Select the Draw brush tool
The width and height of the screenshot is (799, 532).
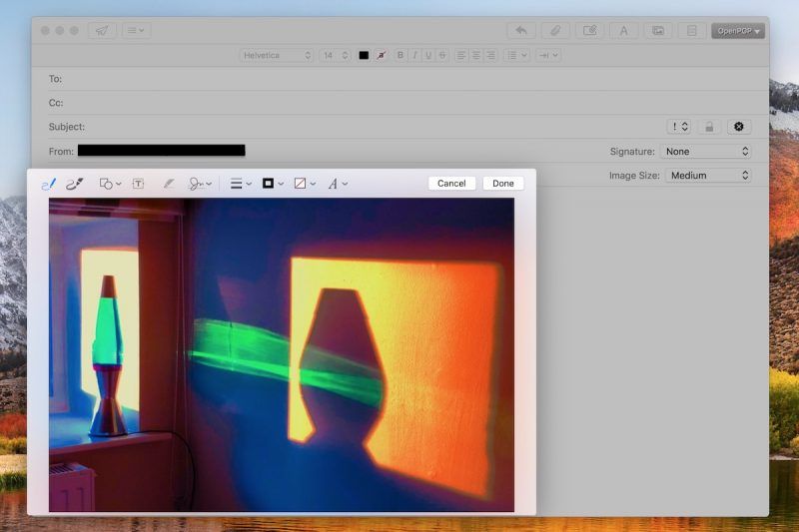[x=74, y=184]
